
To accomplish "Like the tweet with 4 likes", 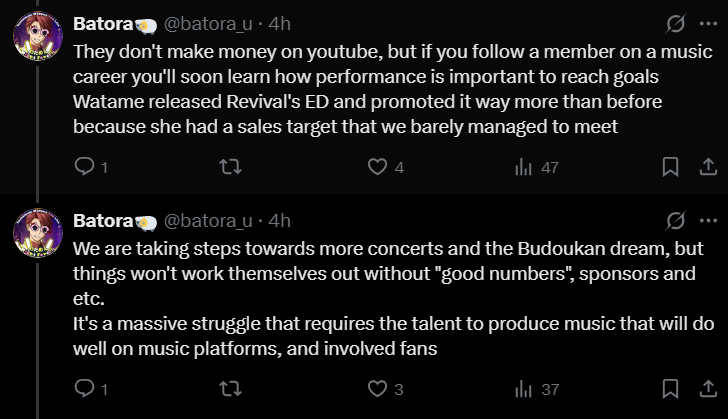I will [377, 167].
